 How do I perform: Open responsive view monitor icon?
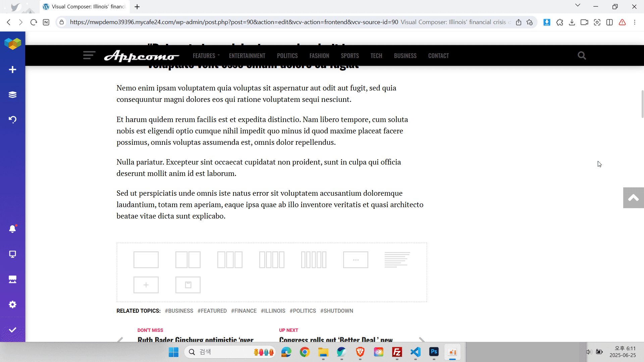pyautogui.click(x=12, y=254)
